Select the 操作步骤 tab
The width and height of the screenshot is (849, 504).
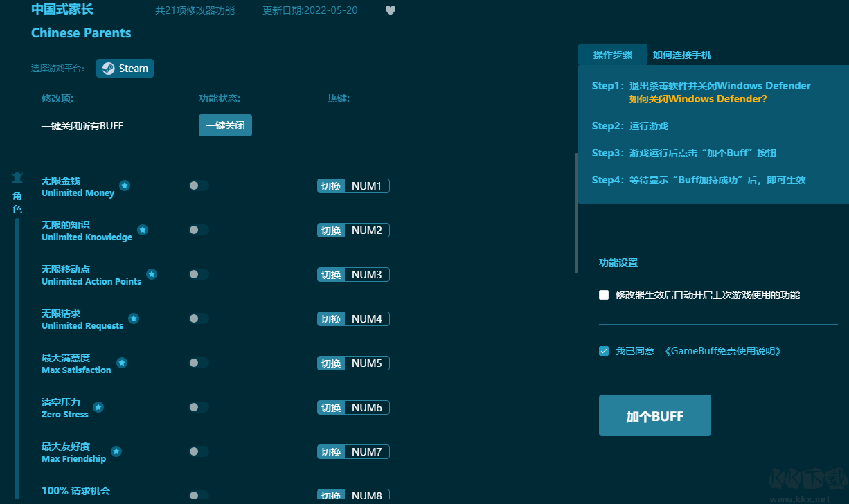click(x=612, y=55)
